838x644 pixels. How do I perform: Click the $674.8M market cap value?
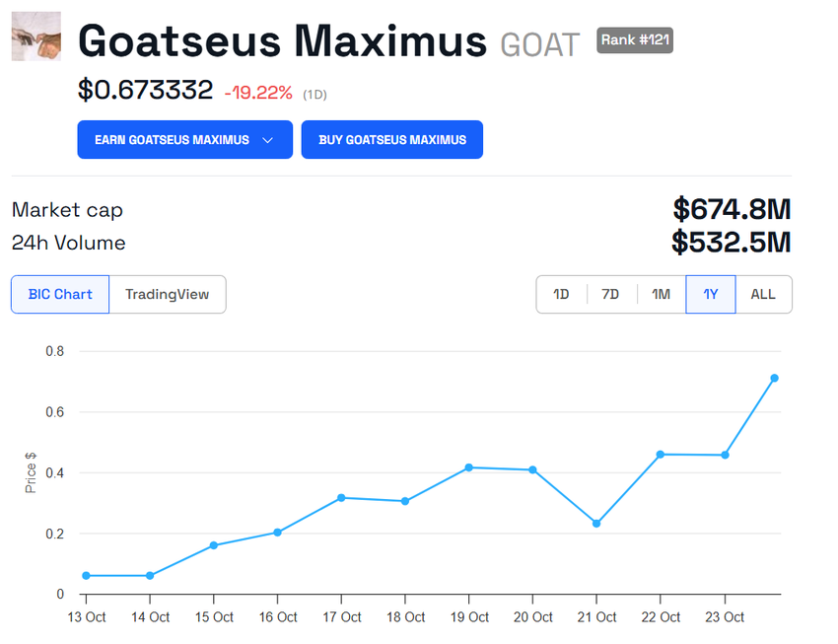(732, 209)
